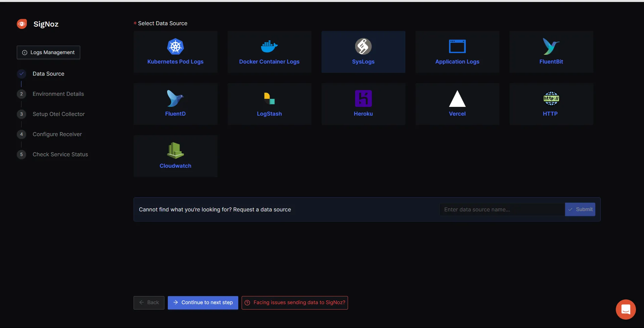Select the Kubernetes Pod Logs icon
This screenshot has width=644, height=328.
coord(175,47)
